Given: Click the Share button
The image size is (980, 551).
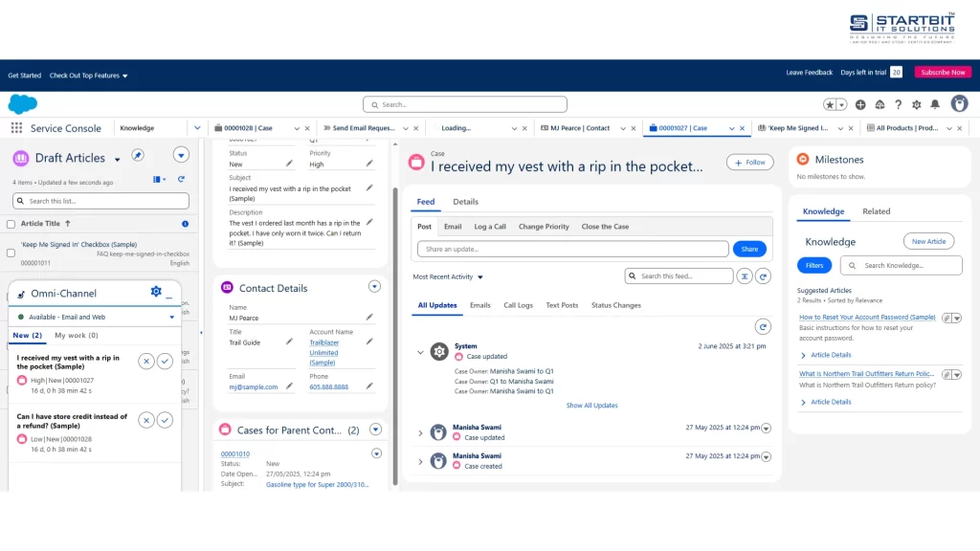Looking at the screenshot, I should (749, 249).
